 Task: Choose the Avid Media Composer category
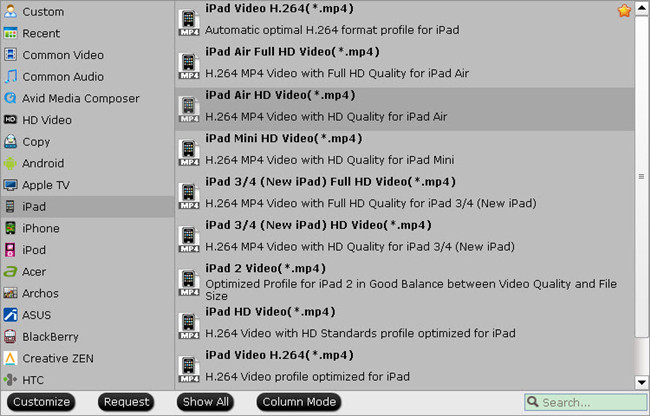(x=81, y=98)
